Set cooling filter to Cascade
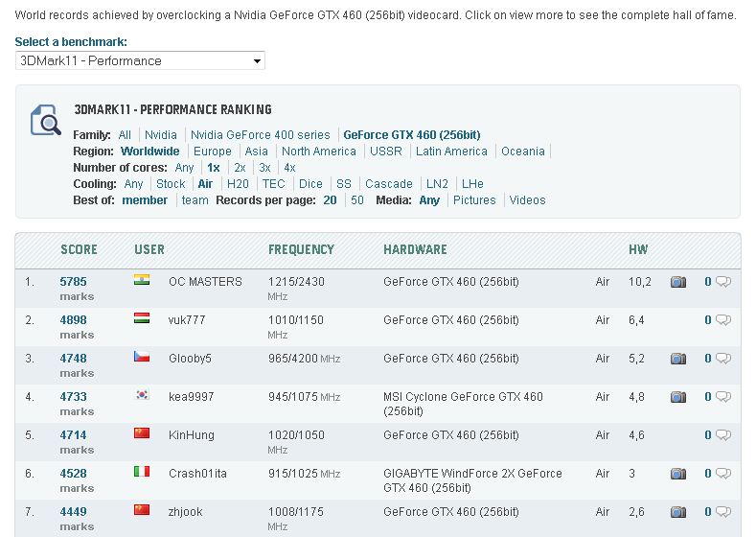Image resolution: width=756 pixels, height=537 pixels. tap(389, 184)
